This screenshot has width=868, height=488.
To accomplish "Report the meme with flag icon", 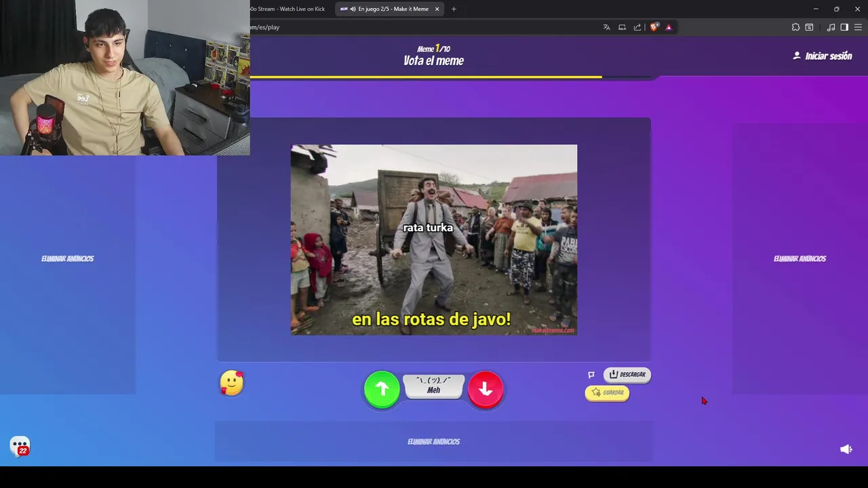I will point(591,375).
